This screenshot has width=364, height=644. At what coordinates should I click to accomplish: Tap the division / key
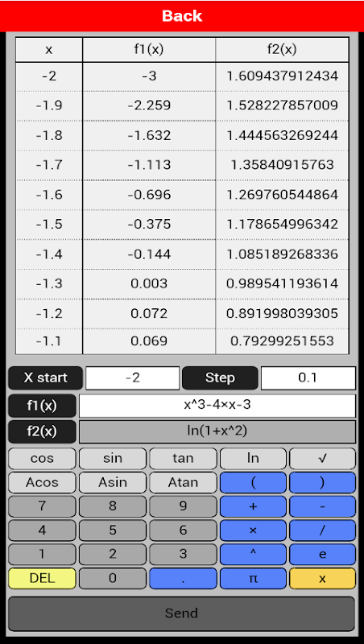[x=322, y=530]
